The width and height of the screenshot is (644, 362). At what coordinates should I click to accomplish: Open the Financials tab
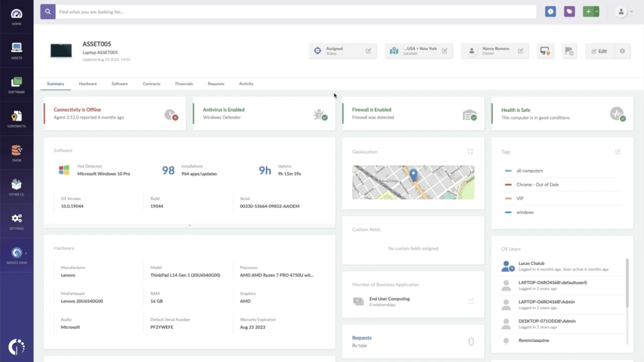coord(184,83)
